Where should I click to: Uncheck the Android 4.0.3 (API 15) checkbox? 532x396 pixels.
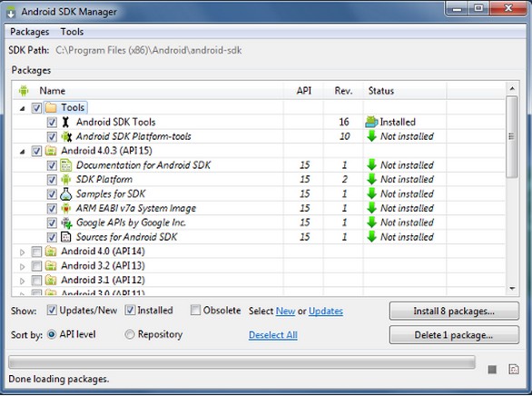(36, 151)
